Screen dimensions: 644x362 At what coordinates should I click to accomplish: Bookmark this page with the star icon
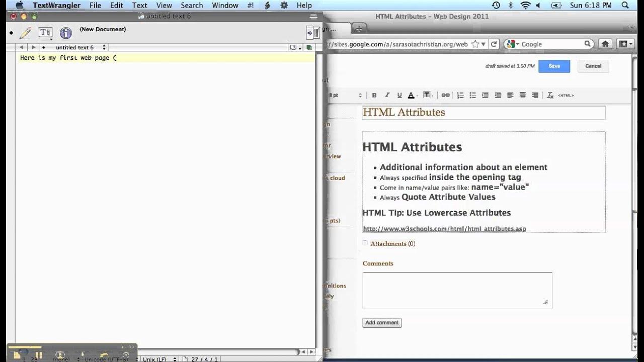click(x=475, y=44)
